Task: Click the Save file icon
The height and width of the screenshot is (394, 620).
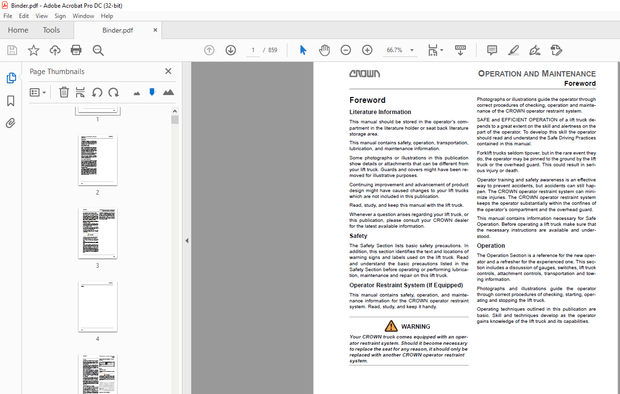Action: coord(12,50)
